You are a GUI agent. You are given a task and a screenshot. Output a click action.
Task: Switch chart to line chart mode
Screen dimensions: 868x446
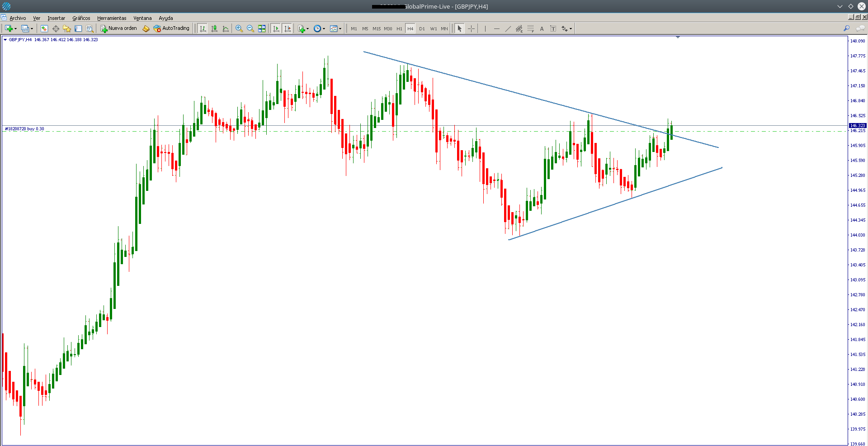pyautogui.click(x=226, y=28)
